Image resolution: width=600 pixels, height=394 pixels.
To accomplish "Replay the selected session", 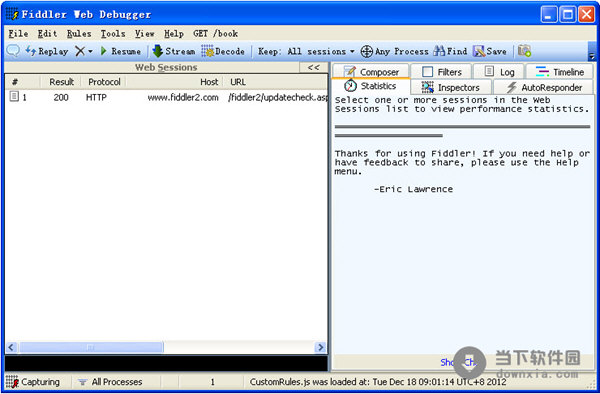I will coord(46,51).
